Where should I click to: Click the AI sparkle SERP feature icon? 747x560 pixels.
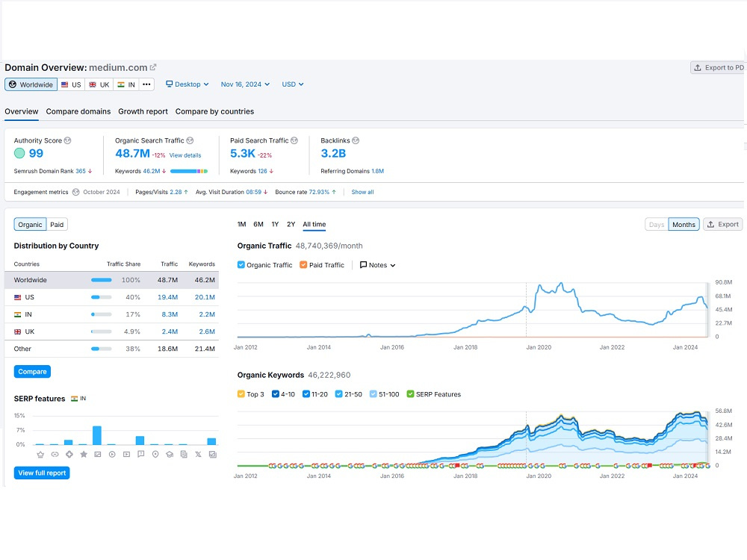coord(69,454)
